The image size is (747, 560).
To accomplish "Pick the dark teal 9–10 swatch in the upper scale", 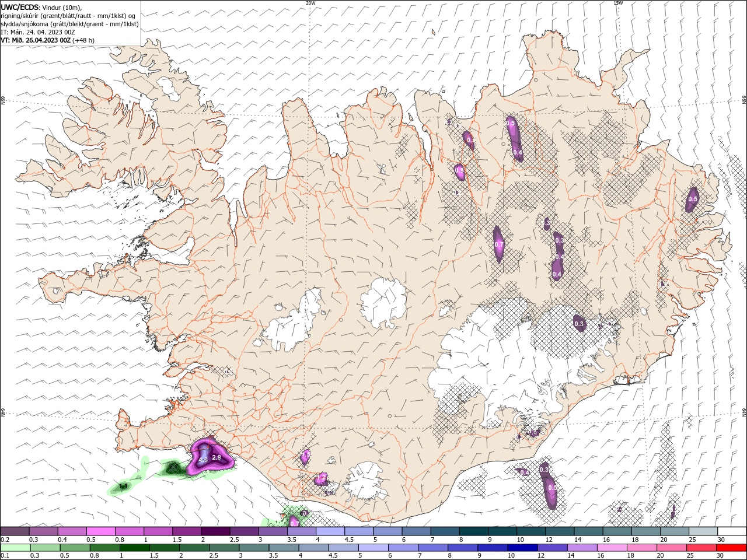I will (502, 531).
